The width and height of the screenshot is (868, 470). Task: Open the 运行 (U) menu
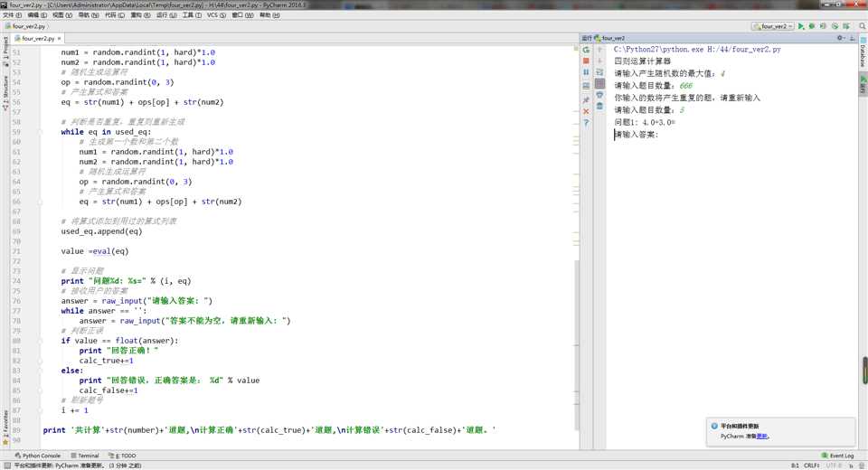(166, 15)
